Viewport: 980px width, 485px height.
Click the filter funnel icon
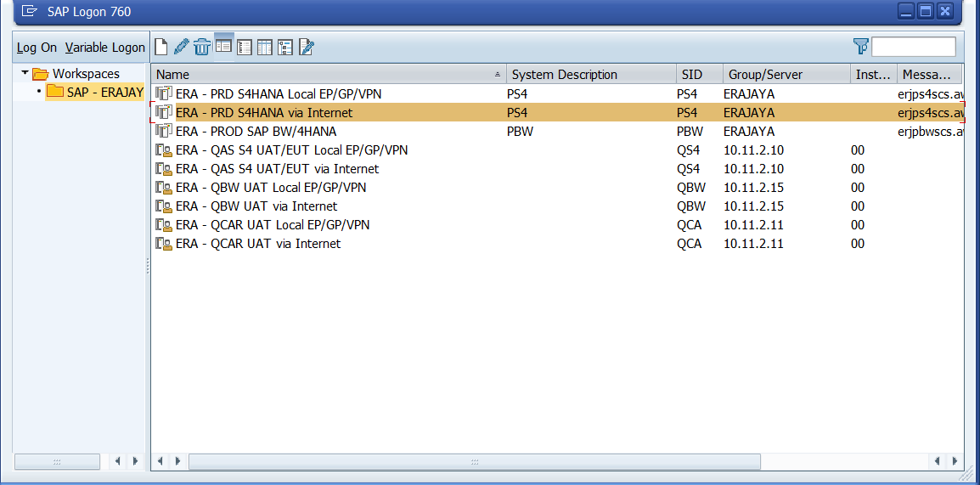(x=860, y=47)
